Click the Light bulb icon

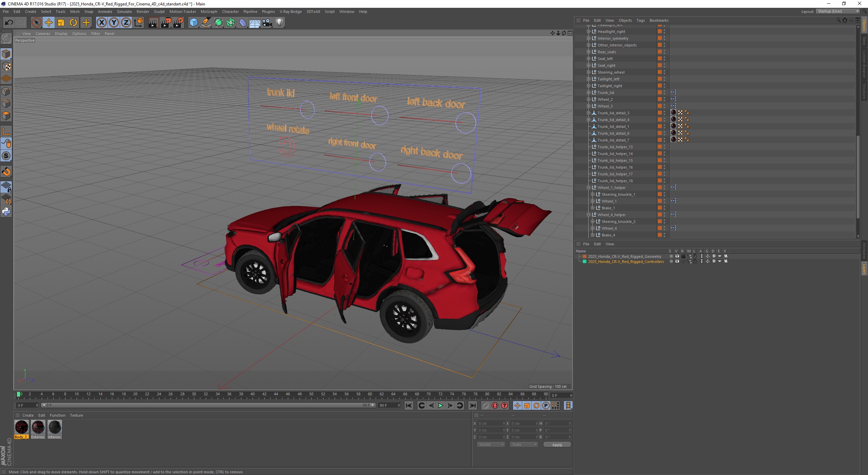coord(279,23)
